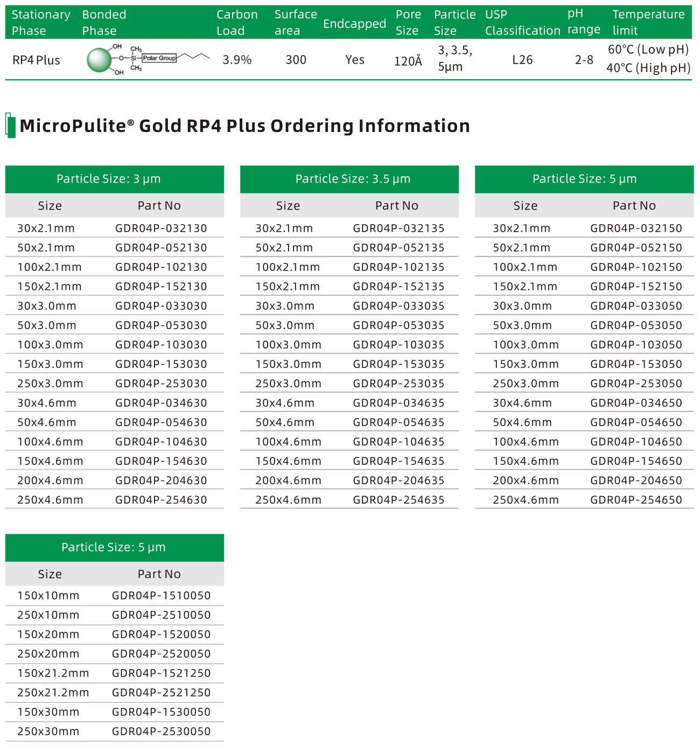Select part number GDR04P-1530050
The height and width of the screenshot is (753, 700).
(162, 712)
